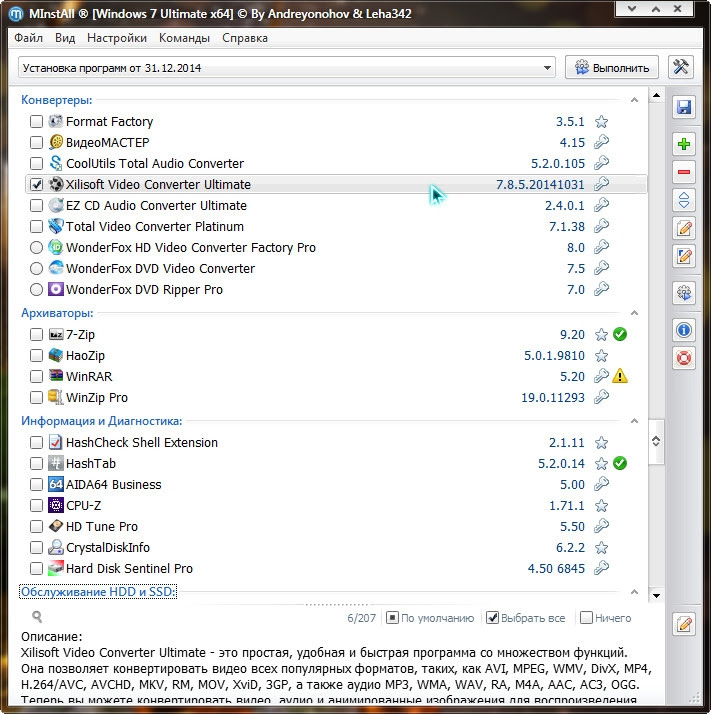The width and height of the screenshot is (711, 714).
Task: Check the WinRAR checkbox
Action: coord(36,376)
